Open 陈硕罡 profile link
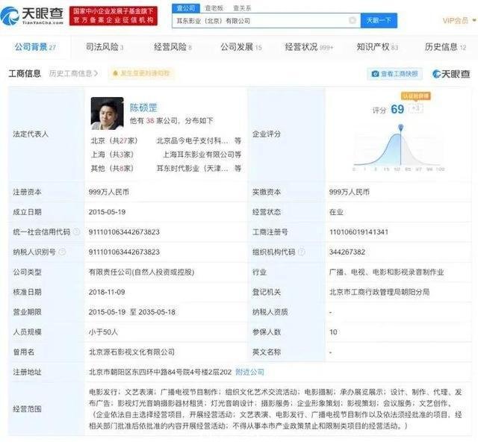This screenshot has height=448, width=478. [143, 108]
